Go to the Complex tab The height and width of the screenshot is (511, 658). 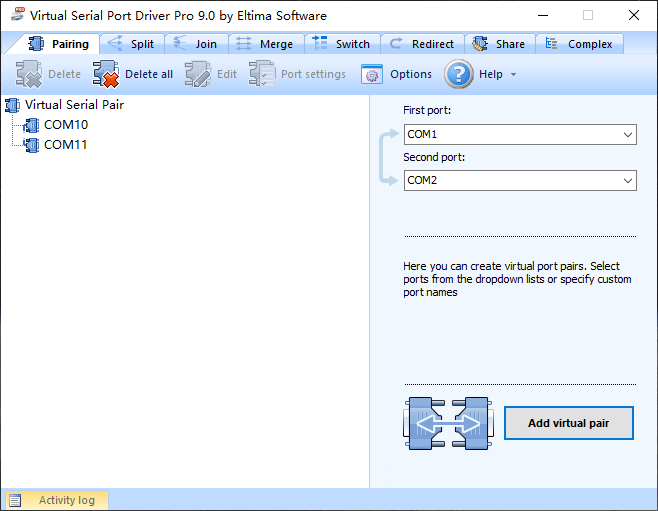[579, 44]
